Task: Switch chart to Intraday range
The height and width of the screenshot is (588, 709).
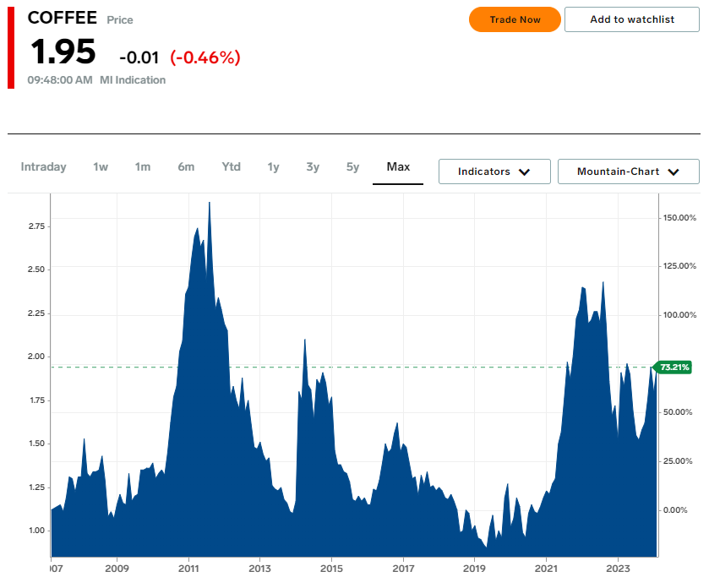Action: (43, 167)
